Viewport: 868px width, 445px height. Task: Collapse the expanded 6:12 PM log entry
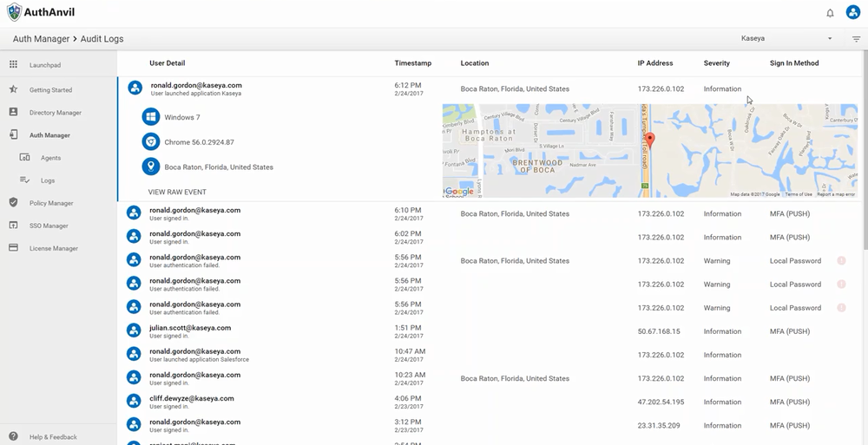coord(490,88)
